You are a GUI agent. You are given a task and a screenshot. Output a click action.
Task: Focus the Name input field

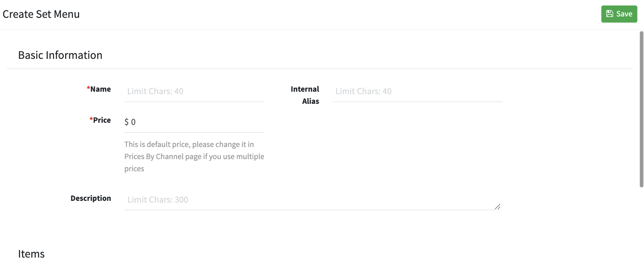click(x=194, y=91)
